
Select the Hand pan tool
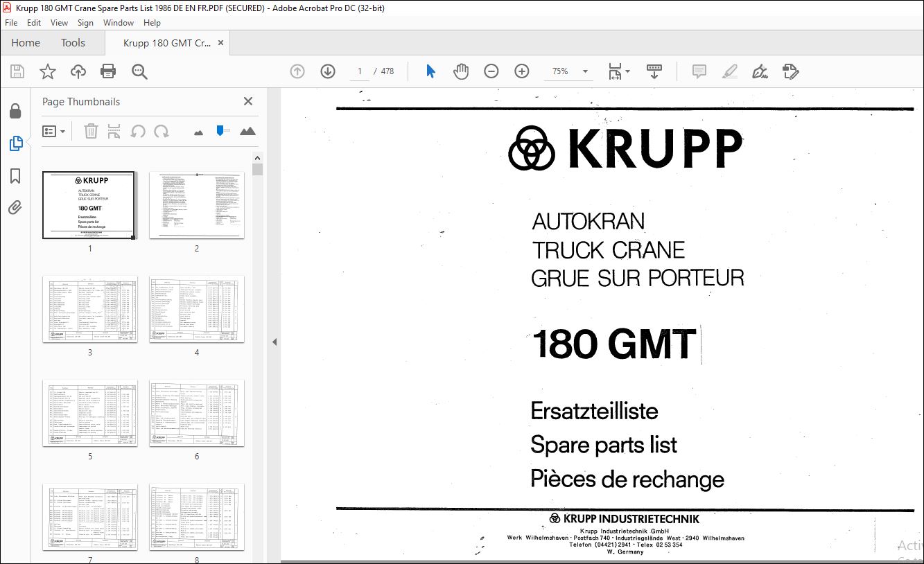[x=461, y=71]
